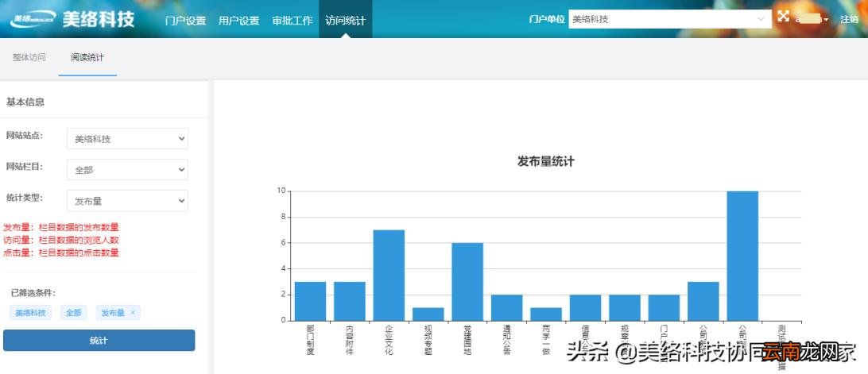Open the 审批工作 menu
The image size is (868, 374).
tap(293, 21)
